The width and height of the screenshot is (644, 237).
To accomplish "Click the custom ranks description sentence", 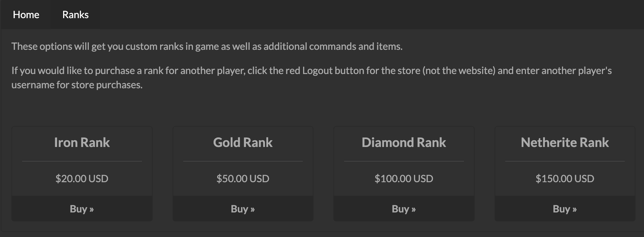I will 207,46.
